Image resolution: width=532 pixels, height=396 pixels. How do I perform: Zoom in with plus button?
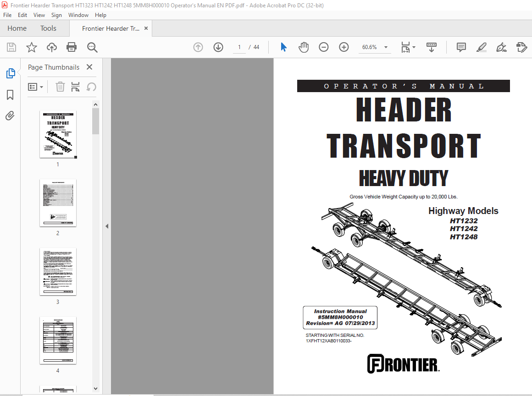(344, 47)
